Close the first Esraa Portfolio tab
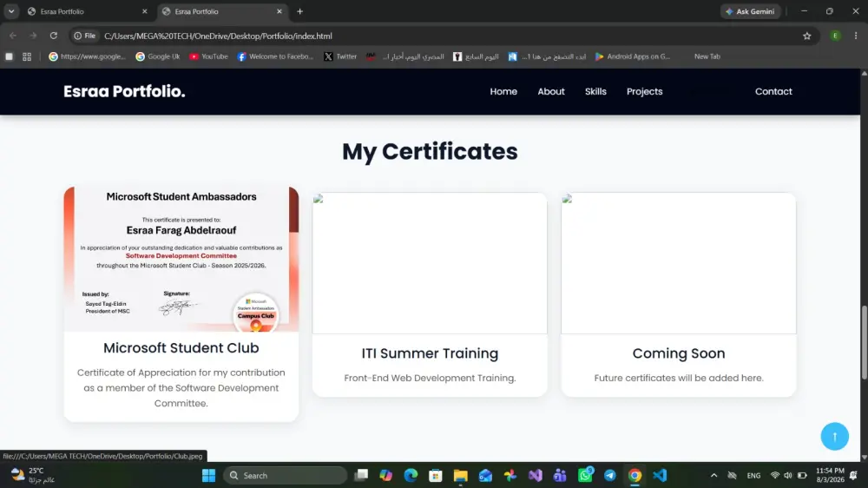Screen dimensions: 868x488 point(144,11)
